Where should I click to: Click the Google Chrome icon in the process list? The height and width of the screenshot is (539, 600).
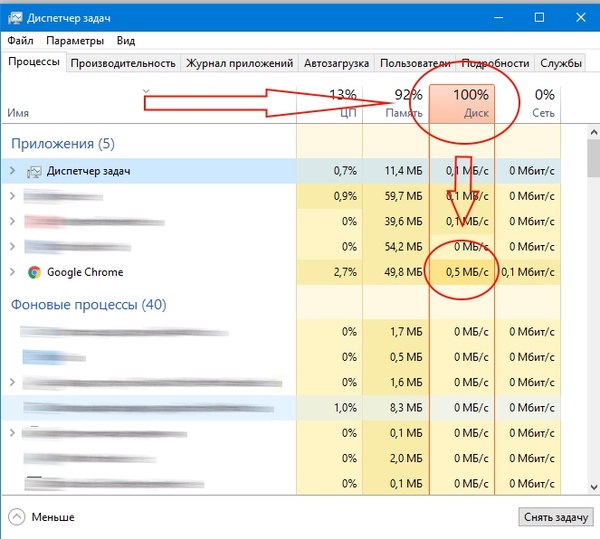(34, 272)
